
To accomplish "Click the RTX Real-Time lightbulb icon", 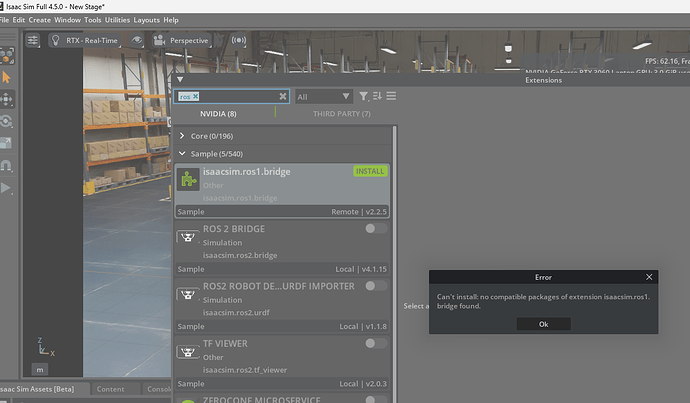I will coord(55,40).
